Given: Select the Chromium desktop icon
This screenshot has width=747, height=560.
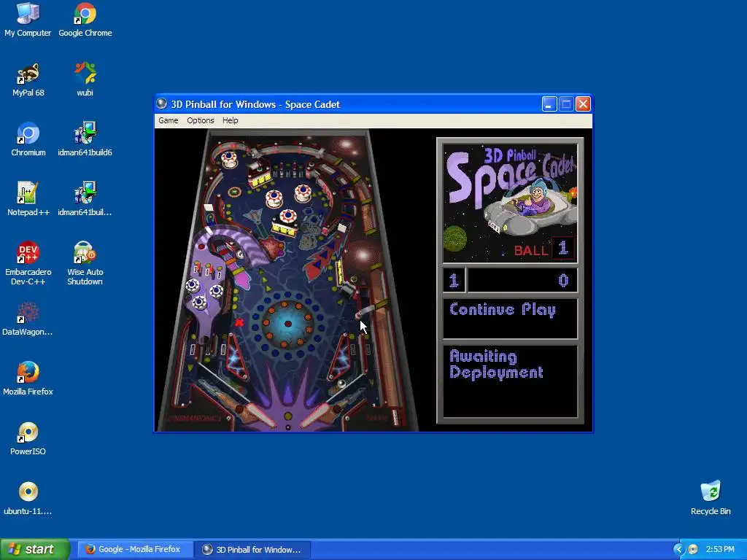Looking at the screenshot, I should 28,139.
